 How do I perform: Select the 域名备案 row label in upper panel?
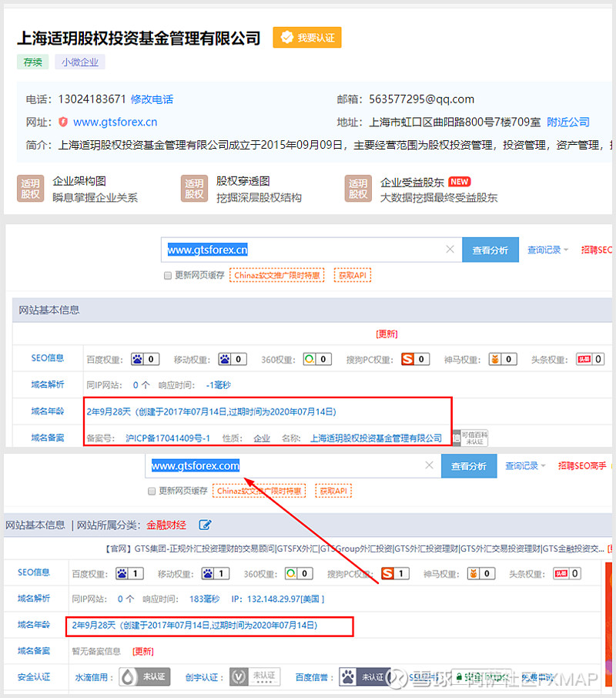tap(48, 438)
